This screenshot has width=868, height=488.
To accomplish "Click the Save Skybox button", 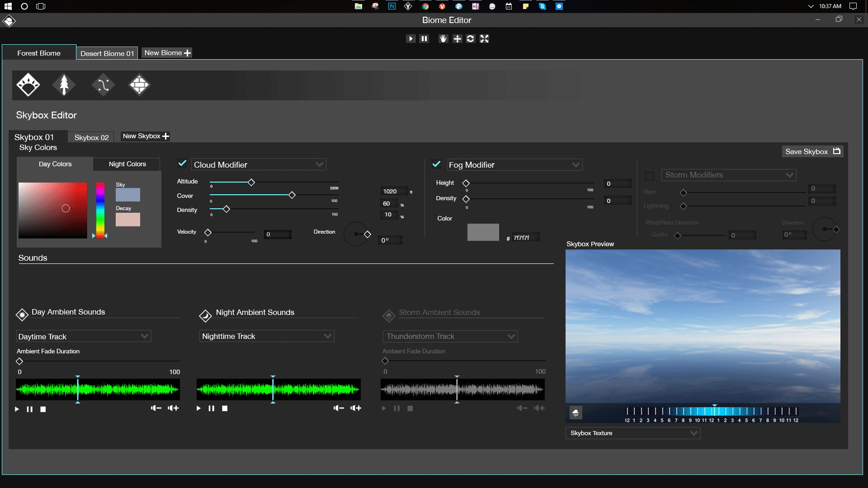I will tap(812, 151).
